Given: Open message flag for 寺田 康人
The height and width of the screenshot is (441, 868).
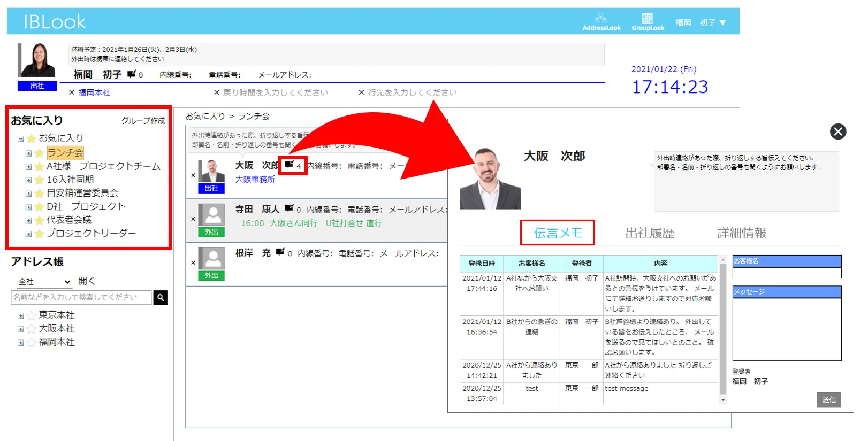Looking at the screenshot, I should click(x=289, y=208).
